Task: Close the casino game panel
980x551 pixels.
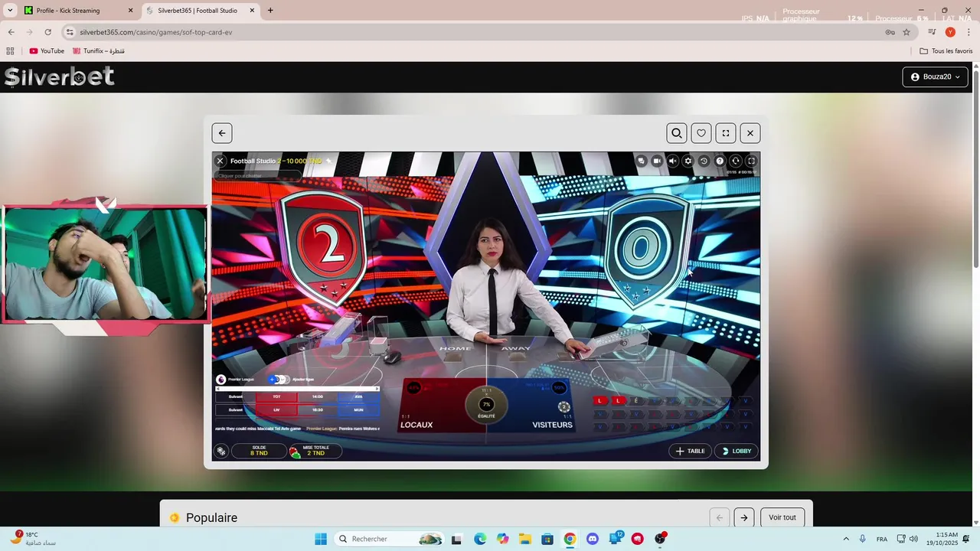Action: pyautogui.click(x=750, y=133)
